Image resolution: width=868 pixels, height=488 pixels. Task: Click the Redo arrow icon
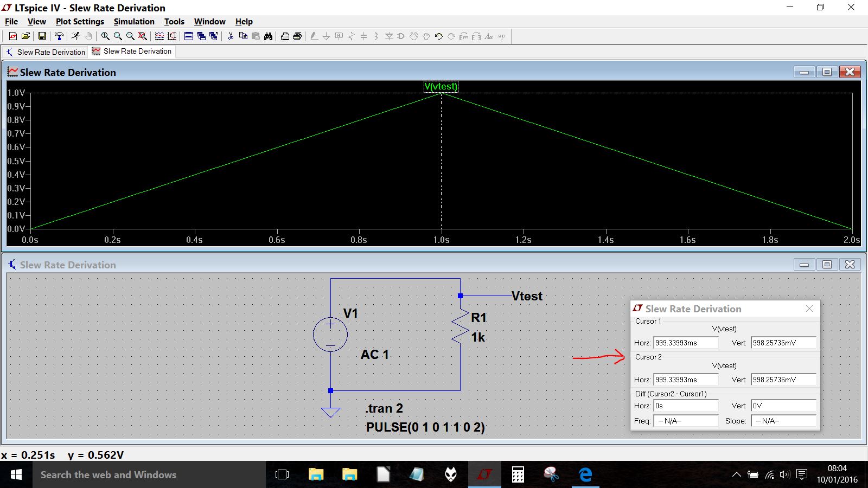(451, 36)
